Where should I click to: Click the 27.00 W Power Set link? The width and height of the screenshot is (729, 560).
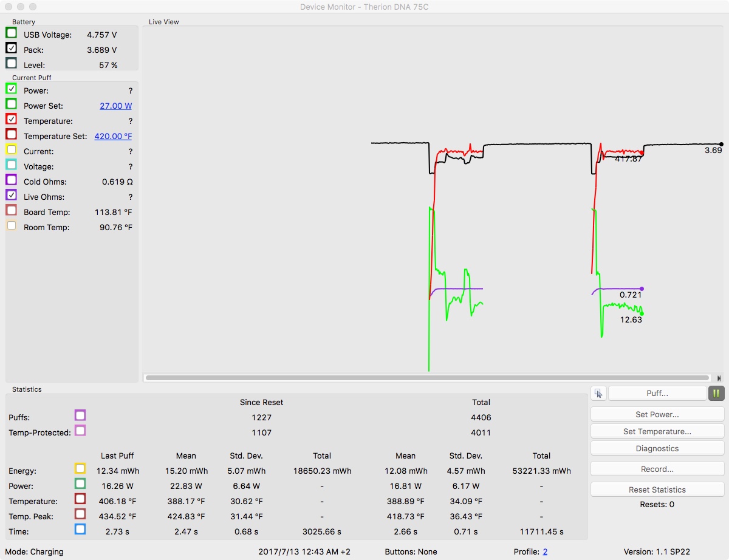(x=115, y=106)
